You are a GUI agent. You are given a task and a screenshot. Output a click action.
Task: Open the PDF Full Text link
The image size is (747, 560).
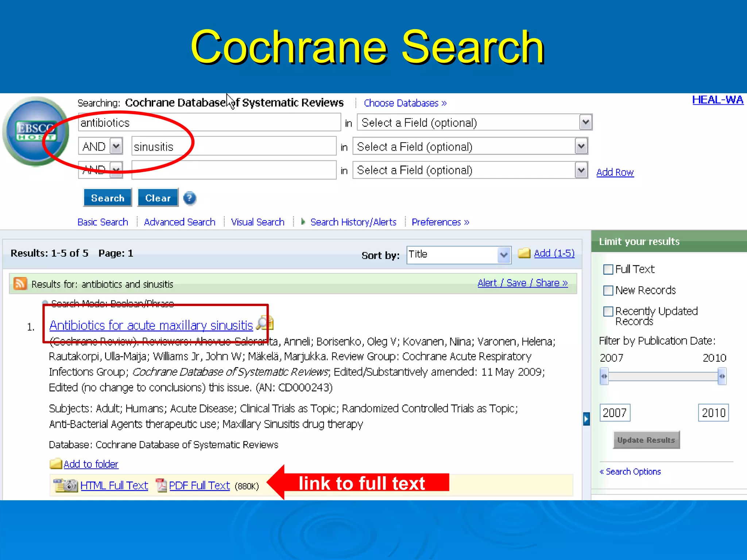click(x=200, y=485)
